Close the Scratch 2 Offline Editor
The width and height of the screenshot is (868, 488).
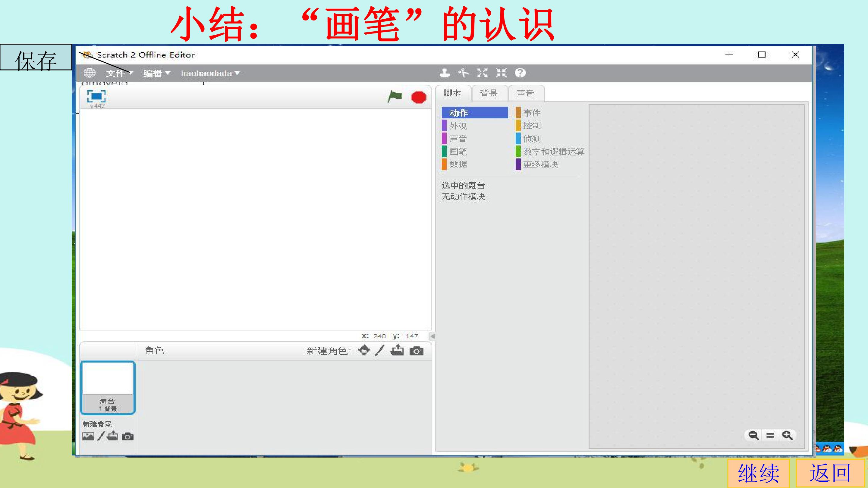pos(795,55)
